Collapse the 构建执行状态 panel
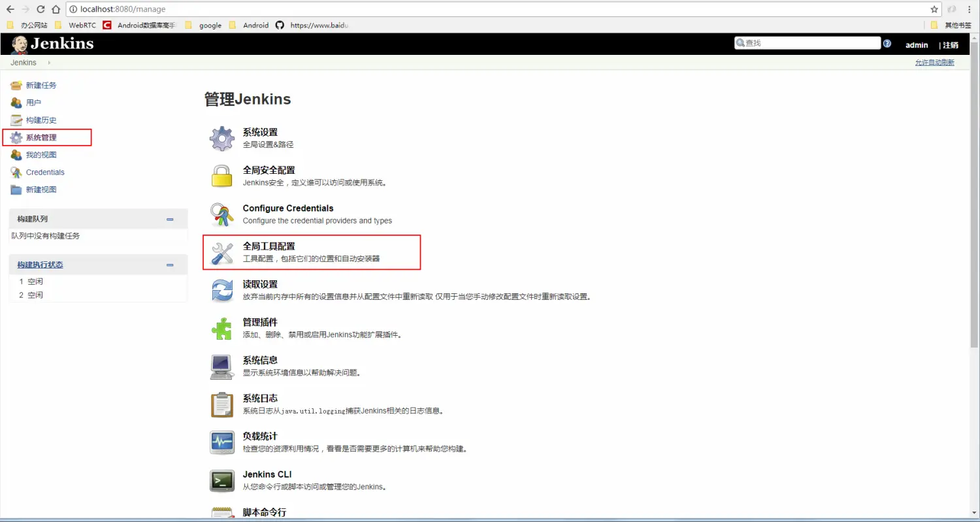This screenshot has width=980, height=522. click(x=170, y=265)
